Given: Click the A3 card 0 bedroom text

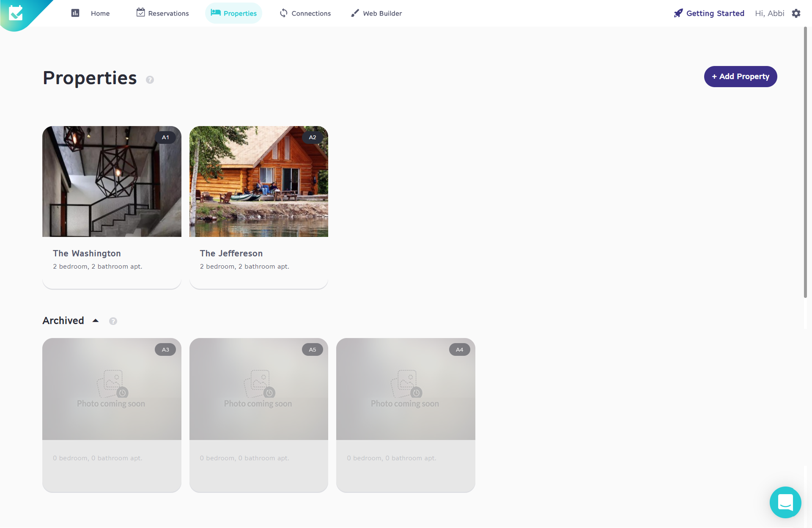Looking at the screenshot, I should pyautogui.click(x=98, y=458).
